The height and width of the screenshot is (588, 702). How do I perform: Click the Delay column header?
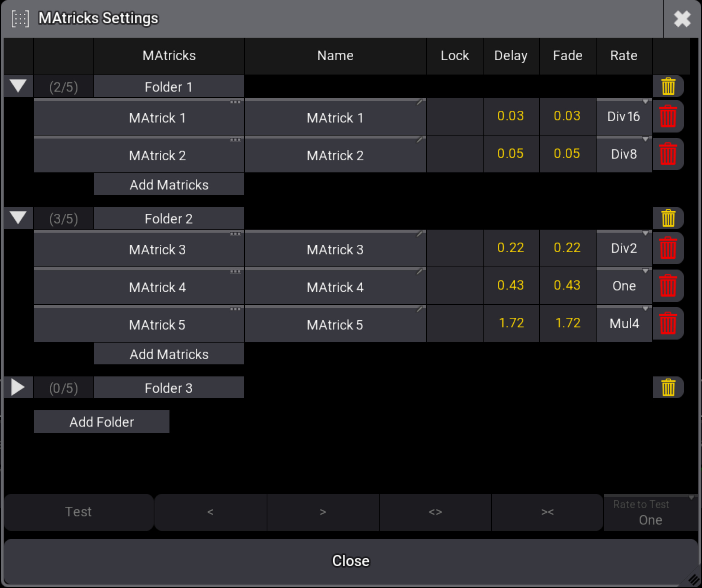pyautogui.click(x=511, y=56)
